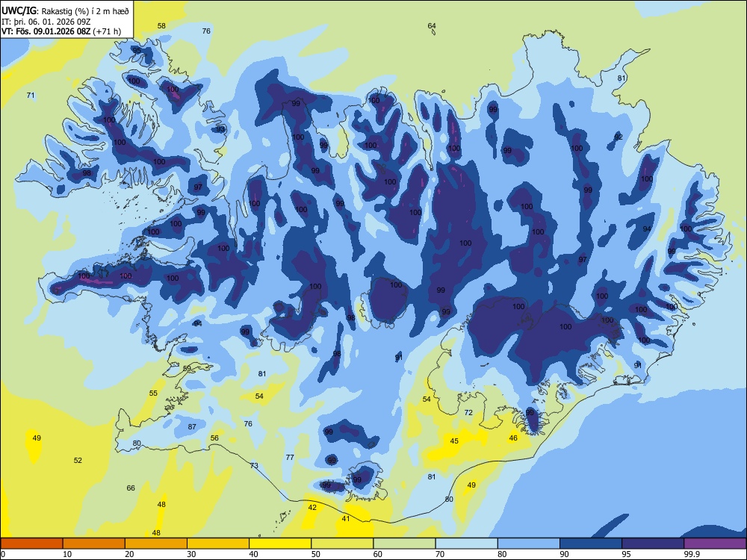Click the light green 60–70 legend swatch

click(x=404, y=544)
